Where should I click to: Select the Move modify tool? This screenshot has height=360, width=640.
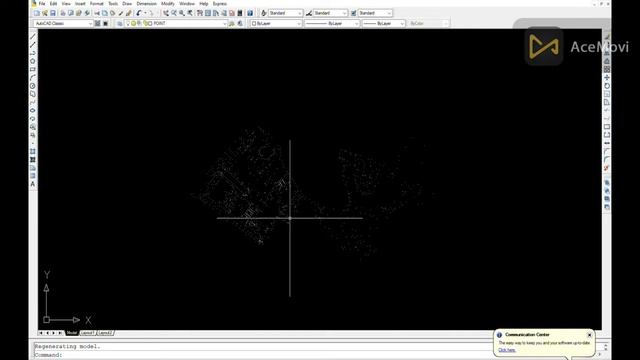pos(607,78)
